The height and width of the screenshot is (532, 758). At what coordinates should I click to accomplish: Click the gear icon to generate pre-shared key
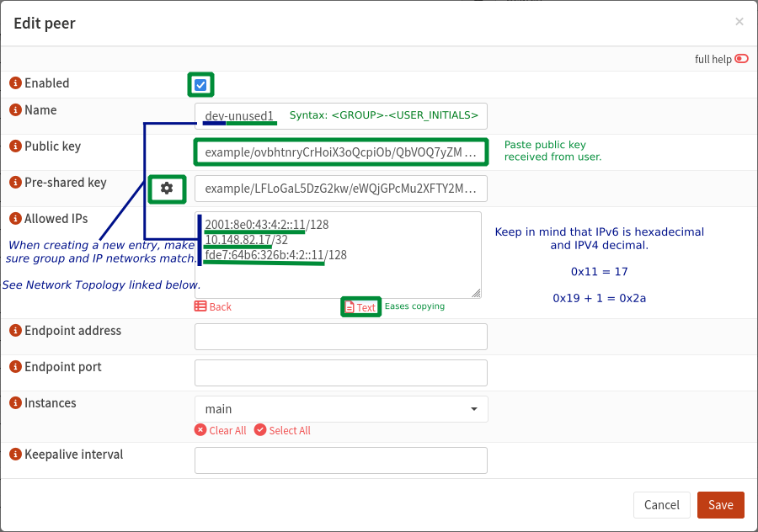pos(167,189)
